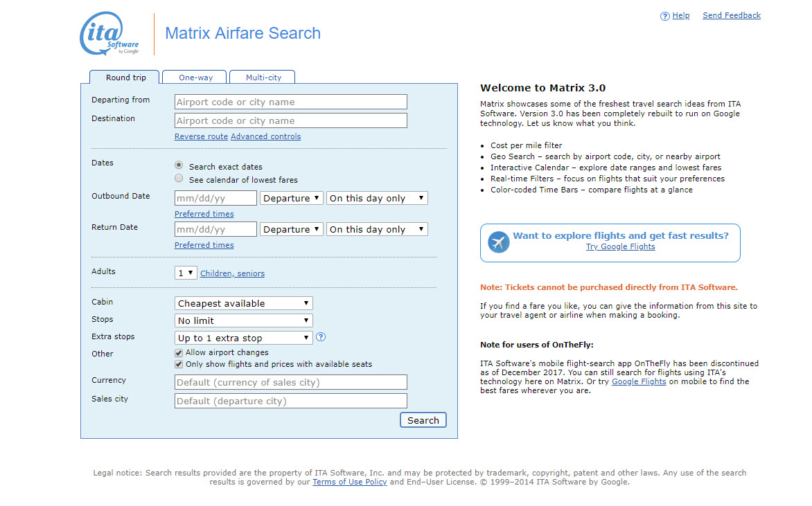The height and width of the screenshot is (506, 812).
Task: Click the Return Date mm/dd/yy field
Action: coord(215,229)
